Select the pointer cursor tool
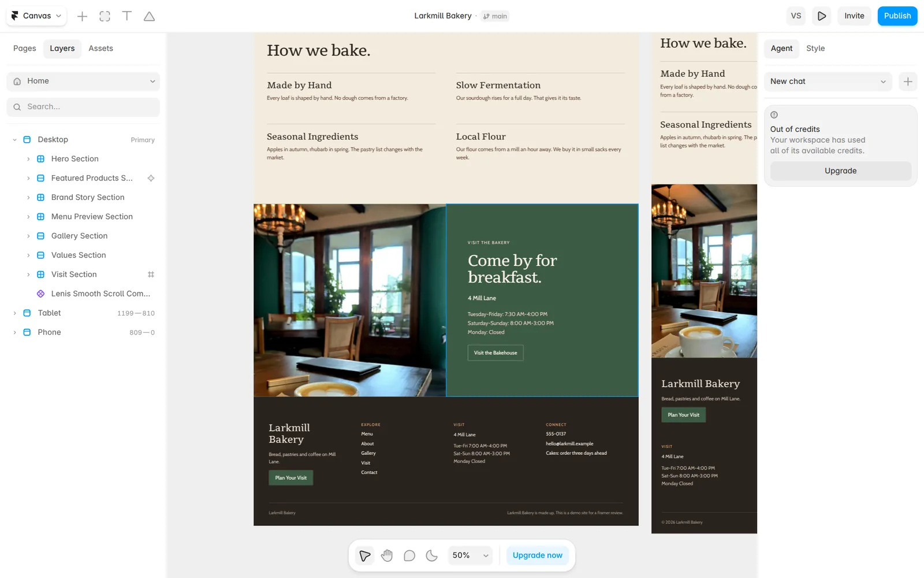 pyautogui.click(x=364, y=556)
